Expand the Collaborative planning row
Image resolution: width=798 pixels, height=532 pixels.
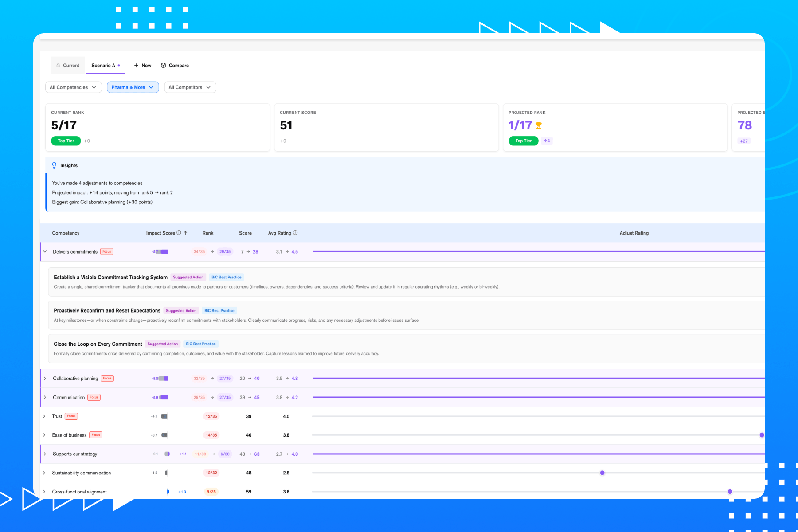(x=45, y=379)
